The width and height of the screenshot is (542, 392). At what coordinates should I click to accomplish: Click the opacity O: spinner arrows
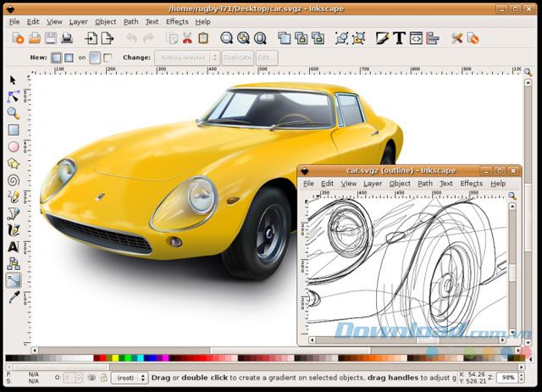click(79, 378)
